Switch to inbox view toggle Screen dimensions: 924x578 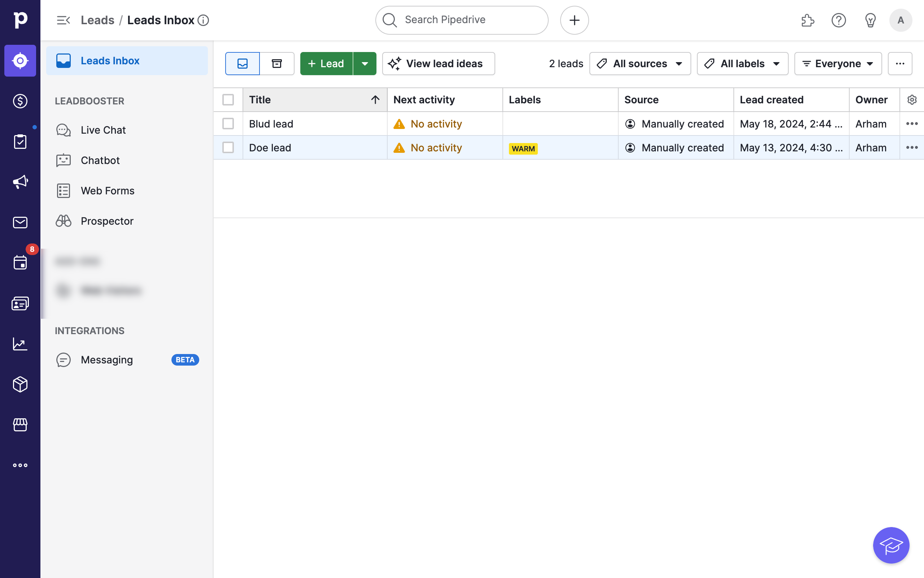tap(243, 64)
